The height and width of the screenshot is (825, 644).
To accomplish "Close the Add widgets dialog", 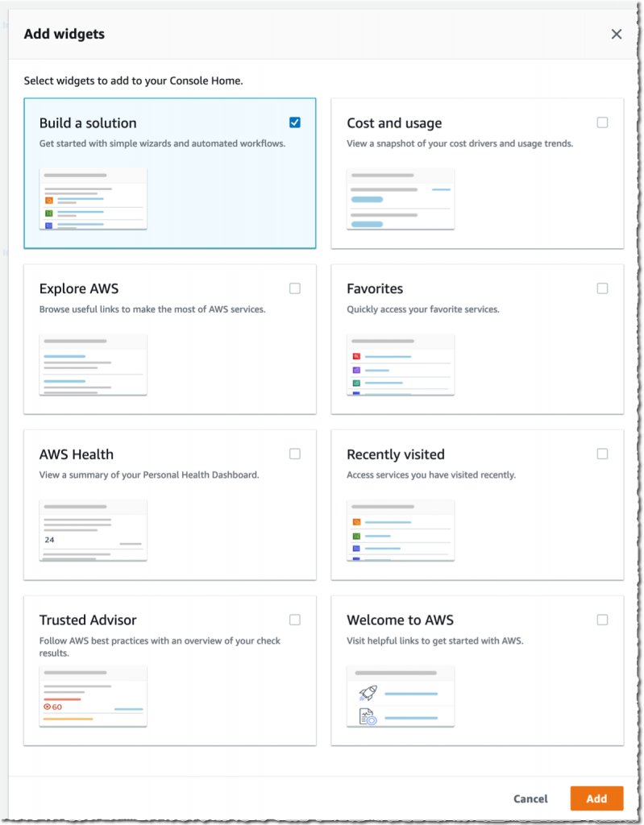I will pyautogui.click(x=617, y=34).
